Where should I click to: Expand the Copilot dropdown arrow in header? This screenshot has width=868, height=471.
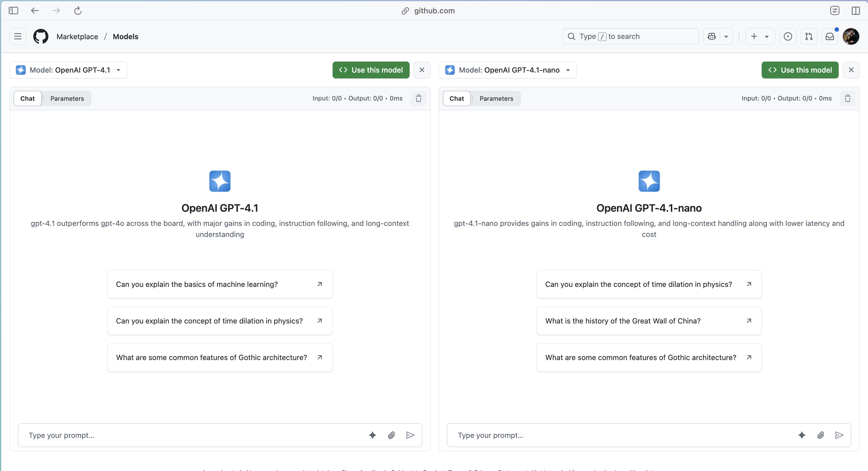click(726, 36)
